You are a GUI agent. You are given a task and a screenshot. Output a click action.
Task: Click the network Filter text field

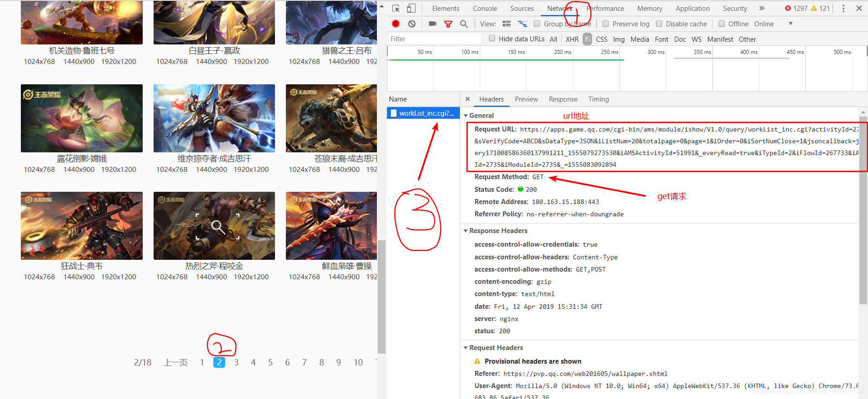point(434,39)
